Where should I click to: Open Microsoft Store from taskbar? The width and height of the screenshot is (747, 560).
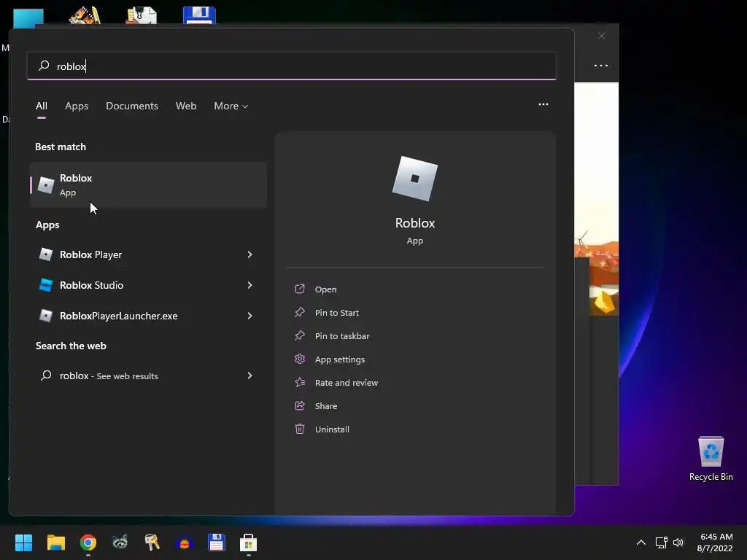(248, 542)
